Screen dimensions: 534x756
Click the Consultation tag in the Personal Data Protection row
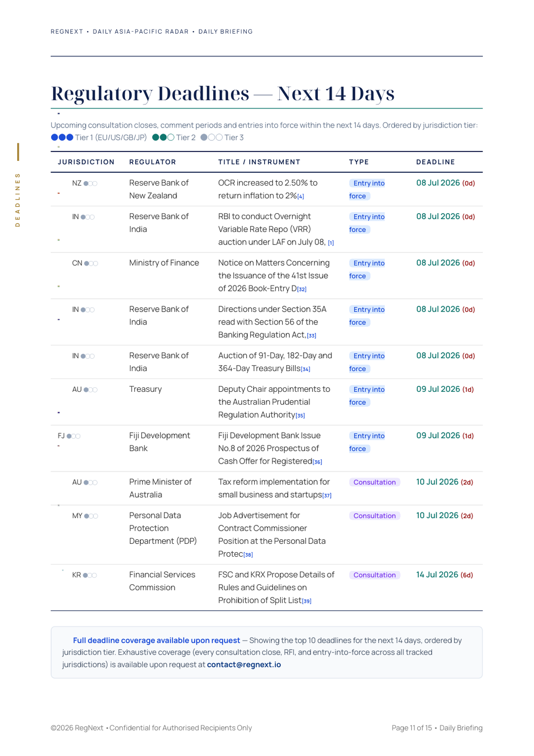pos(374,516)
